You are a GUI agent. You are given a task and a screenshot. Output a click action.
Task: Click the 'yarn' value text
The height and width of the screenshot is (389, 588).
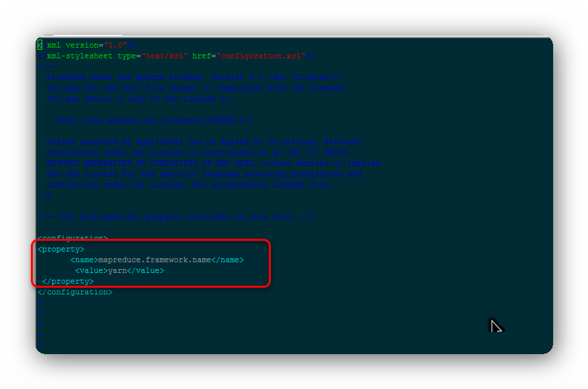[x=117, y=271]
